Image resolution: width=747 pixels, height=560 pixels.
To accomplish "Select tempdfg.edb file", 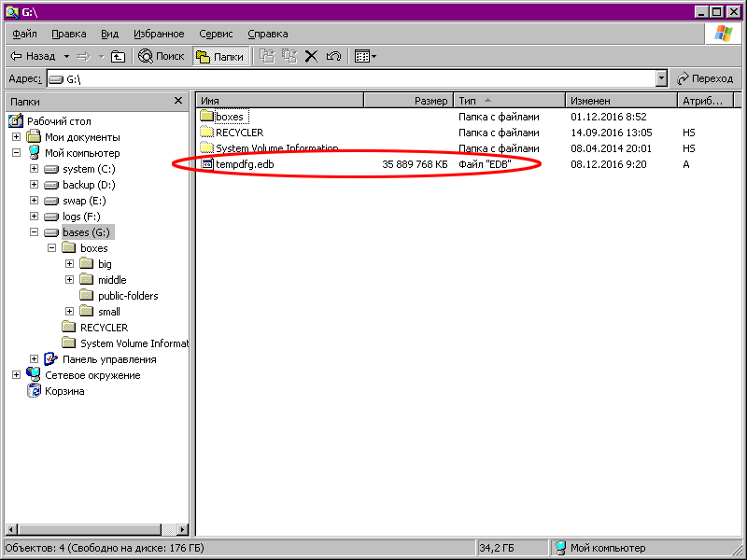I will click(x=245, y=164).
